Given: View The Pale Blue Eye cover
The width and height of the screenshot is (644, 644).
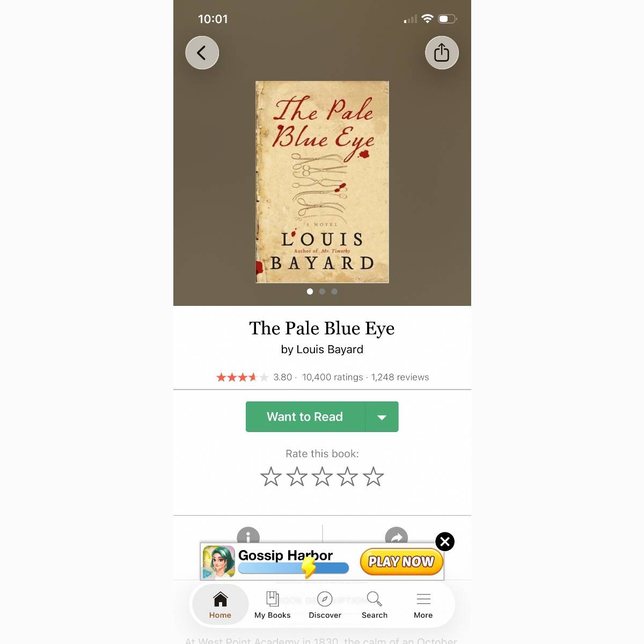Looking at the screenshot, I should coord(322,182).
